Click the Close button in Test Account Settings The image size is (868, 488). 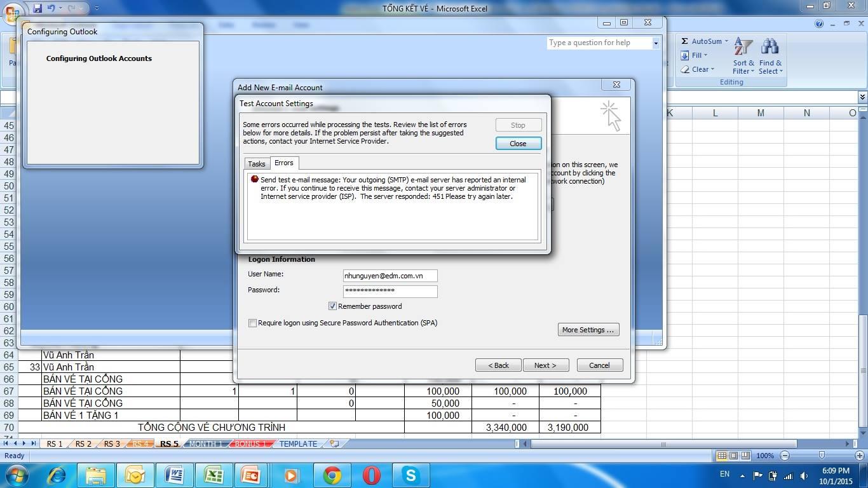coord(518,144)
